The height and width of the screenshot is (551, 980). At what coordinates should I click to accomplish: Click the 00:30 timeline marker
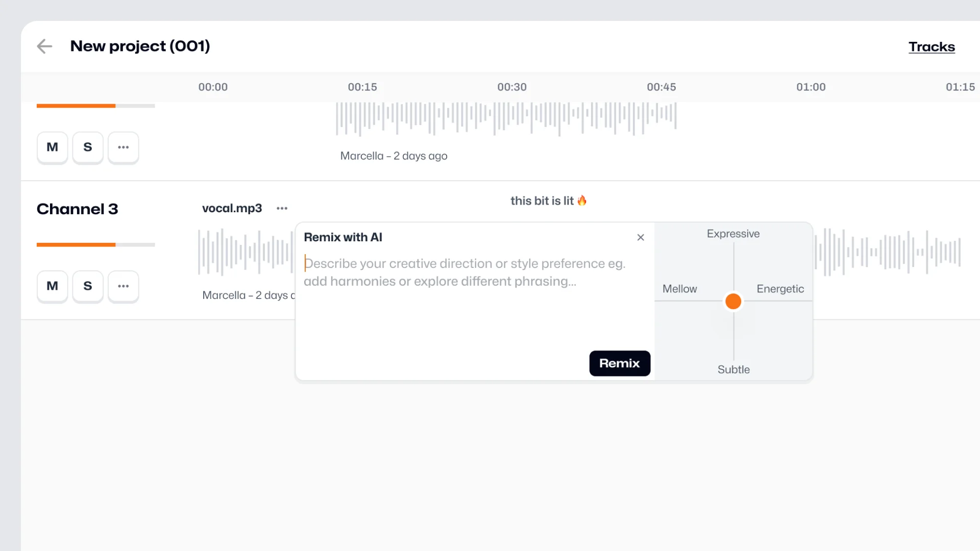click(512, 87)
